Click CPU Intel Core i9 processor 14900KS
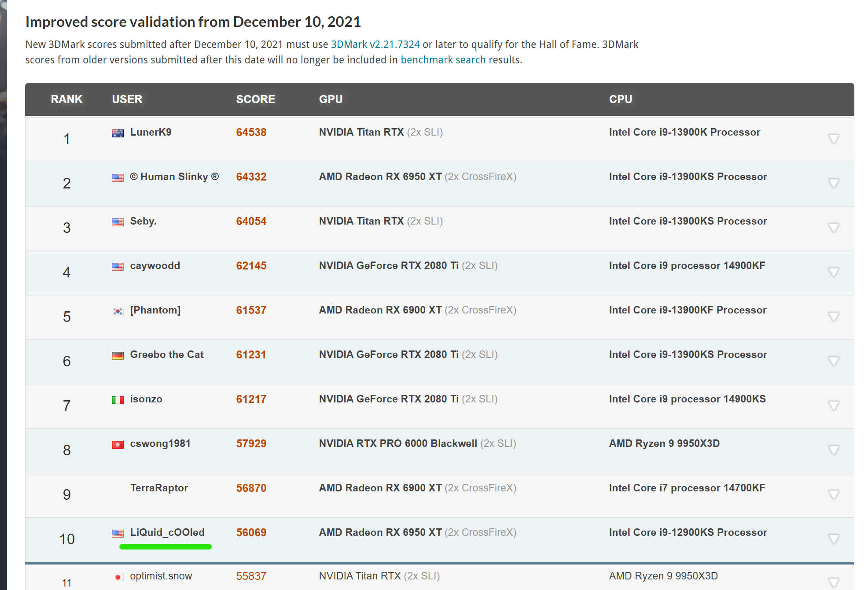The image size is (868, 590). click(688, 399)
